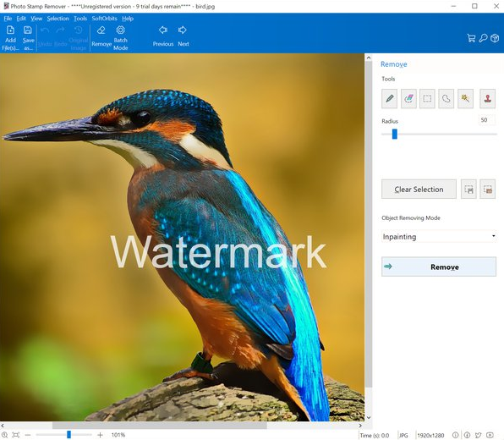Click scroll down arrow of vertical scrollbar
The height and width of the screenshot is (440, 504).
(x=369, y=417)
